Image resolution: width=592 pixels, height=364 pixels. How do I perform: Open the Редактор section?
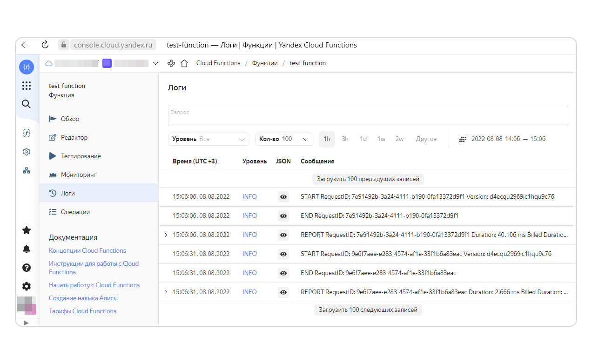coord(99,137)
